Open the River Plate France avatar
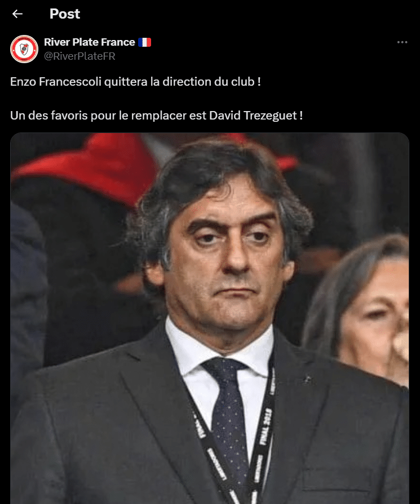This screenshot has width=420, height=504. pos(24,49)
